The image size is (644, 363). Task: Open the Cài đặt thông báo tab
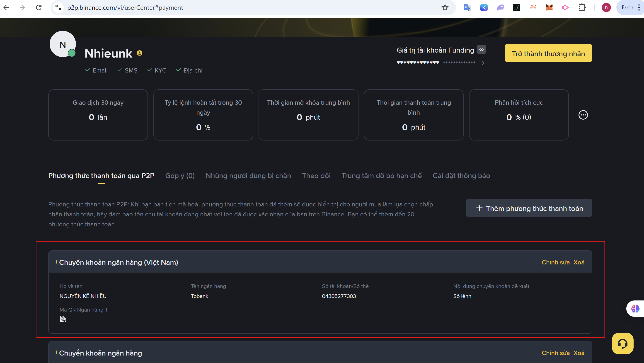click(x=461, y=176)
